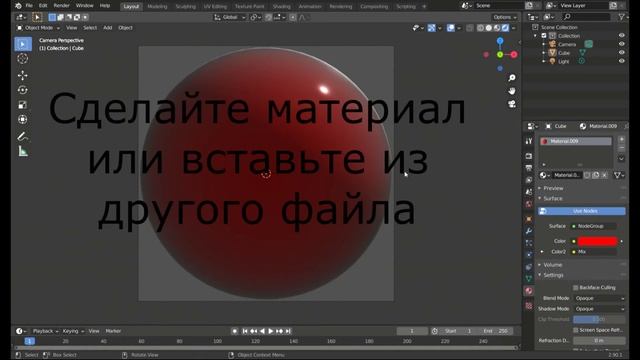Toggle camera view icon in viewport

pos(512,104)
